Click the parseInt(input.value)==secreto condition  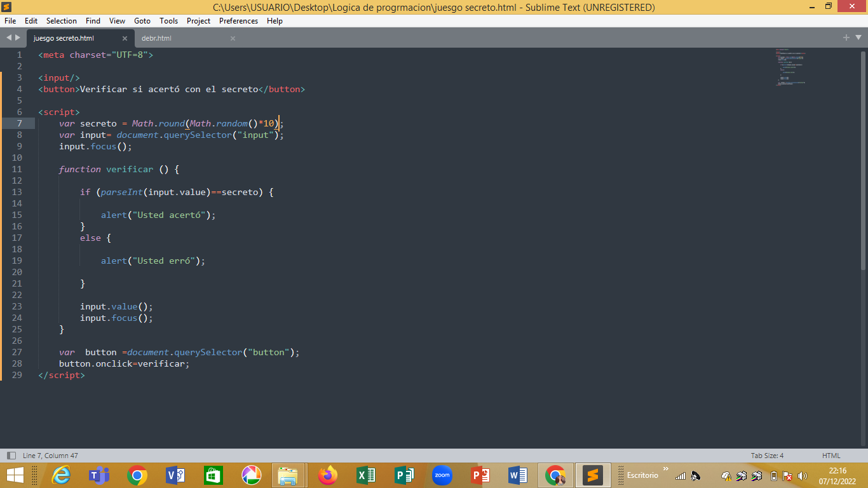(x=180, y=192)
